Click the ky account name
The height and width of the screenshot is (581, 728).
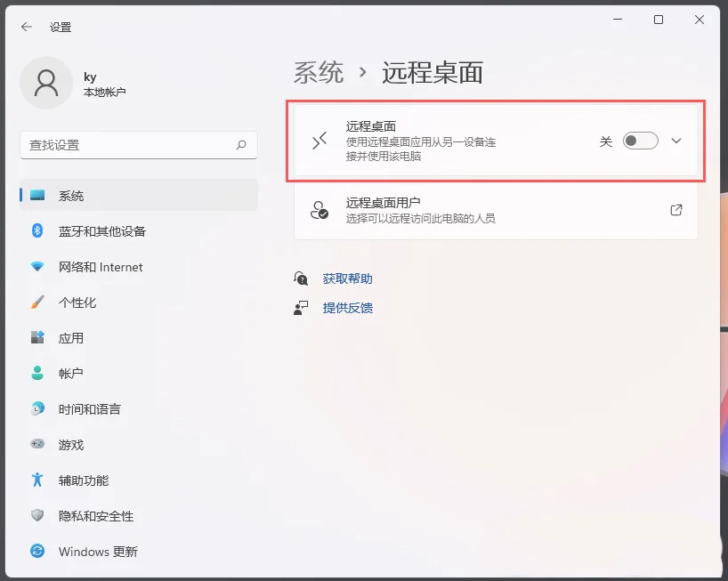click(x=90, y=77)
